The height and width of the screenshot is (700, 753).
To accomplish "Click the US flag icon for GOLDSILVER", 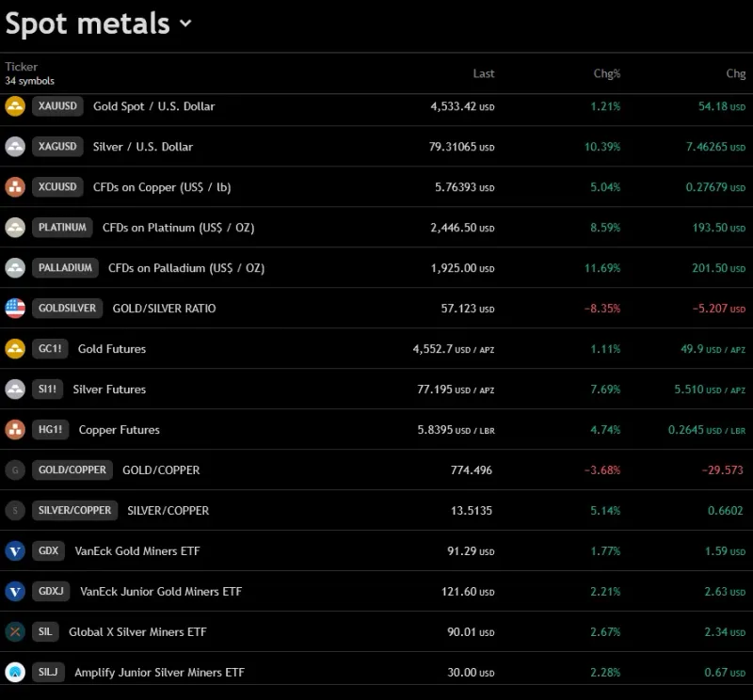I will coord(15,308).
